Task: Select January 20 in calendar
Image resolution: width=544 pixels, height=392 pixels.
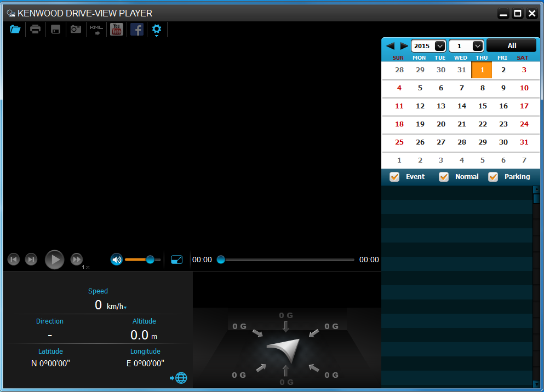Action: pyautogui.click(x=440, y=124)
